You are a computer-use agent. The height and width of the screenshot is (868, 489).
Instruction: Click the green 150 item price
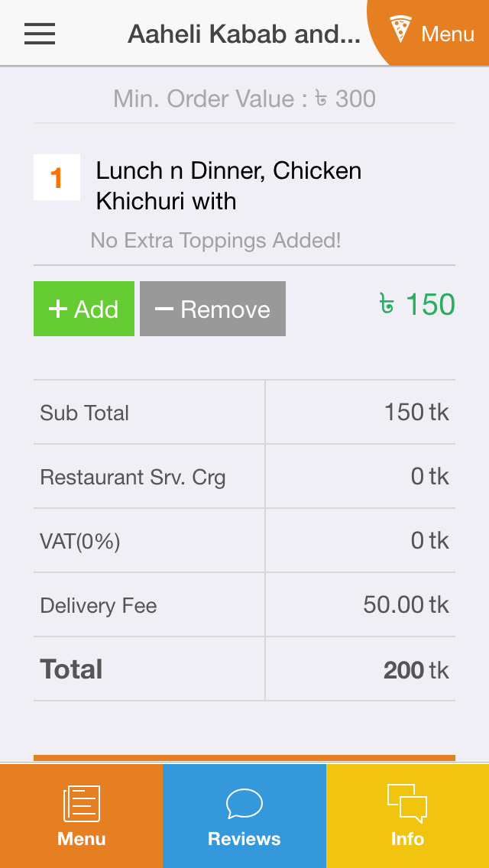pyautogui.click(x=417, y=305)
